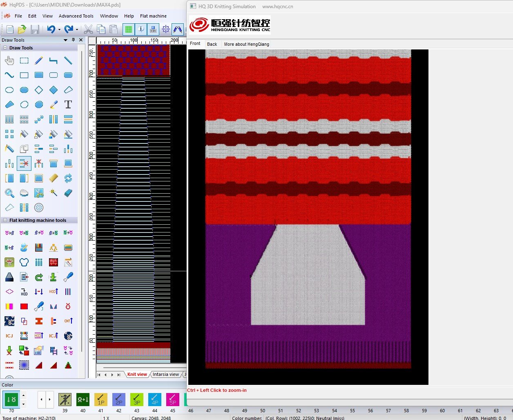The width and height of the screenshot is (513, 420).
Task: Switch to the Intarsia view tab
Action: (x=166, y=374)
